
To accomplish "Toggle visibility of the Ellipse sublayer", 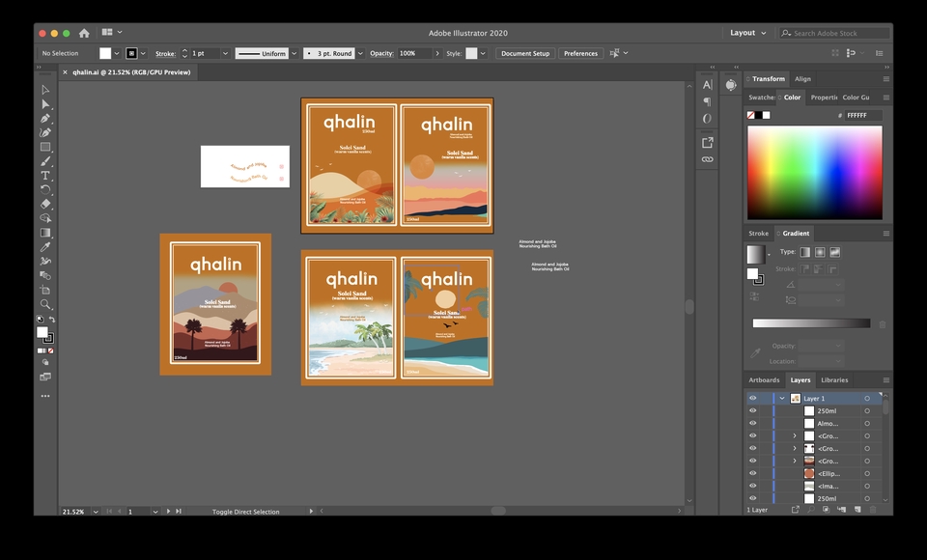I will [x=753, y=473].
